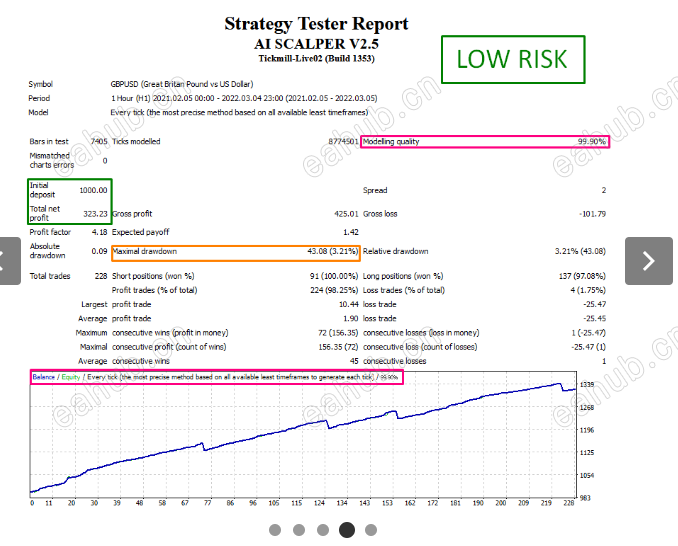The width and height of the screenshot is (678, 546).
Task: Click the Balance / Equity chart legend
Action: tap(215, 377)
